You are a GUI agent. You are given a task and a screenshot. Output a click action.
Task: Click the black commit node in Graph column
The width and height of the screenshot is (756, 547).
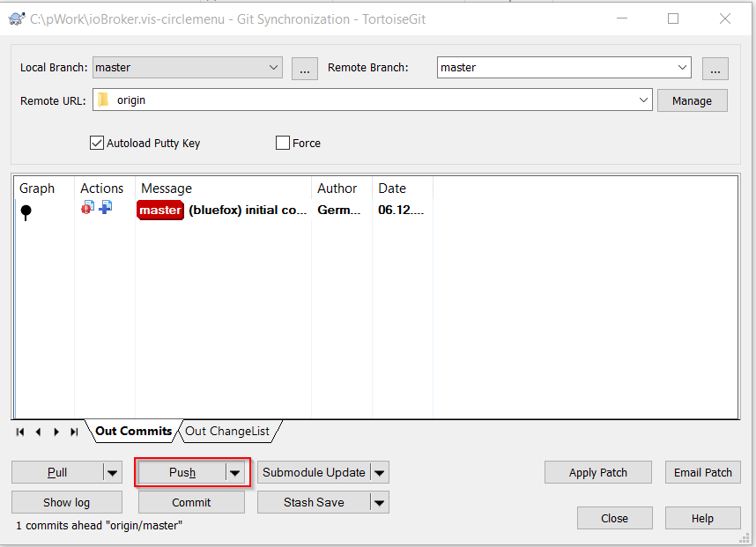(26, 212)
